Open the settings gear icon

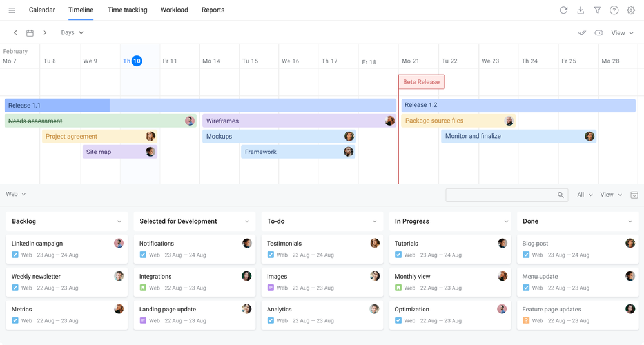[631, 10]
